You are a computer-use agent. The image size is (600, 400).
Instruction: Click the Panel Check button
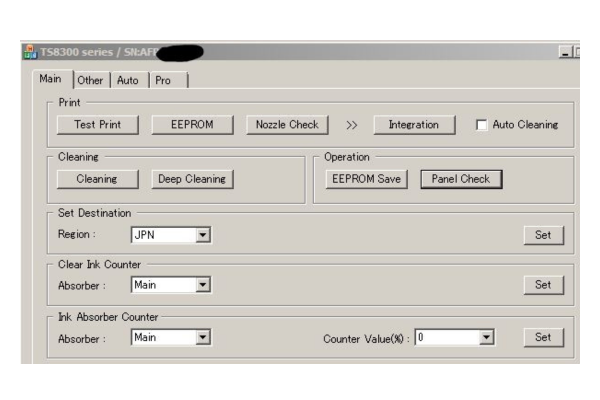(x=461, y=179)
